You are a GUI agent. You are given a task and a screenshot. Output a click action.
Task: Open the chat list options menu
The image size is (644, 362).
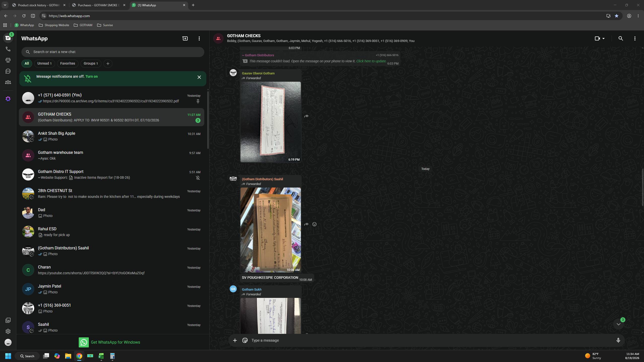(x=199, y=38)
